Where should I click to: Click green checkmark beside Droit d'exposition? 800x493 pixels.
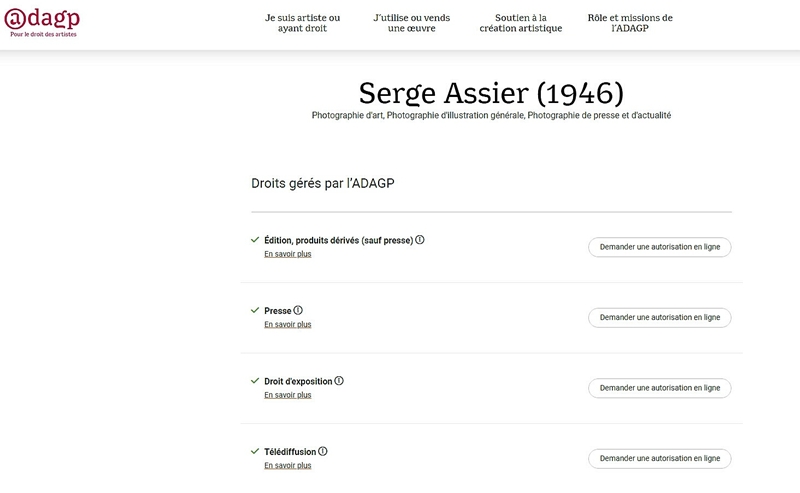click(255, 381)
